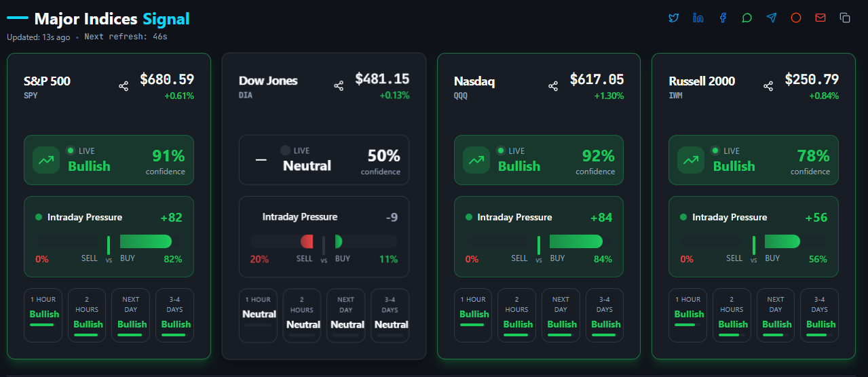The image size is (868, 377).
Task: Click the LIVE indicator on the Dow Jones card
Action: [295, 151]
